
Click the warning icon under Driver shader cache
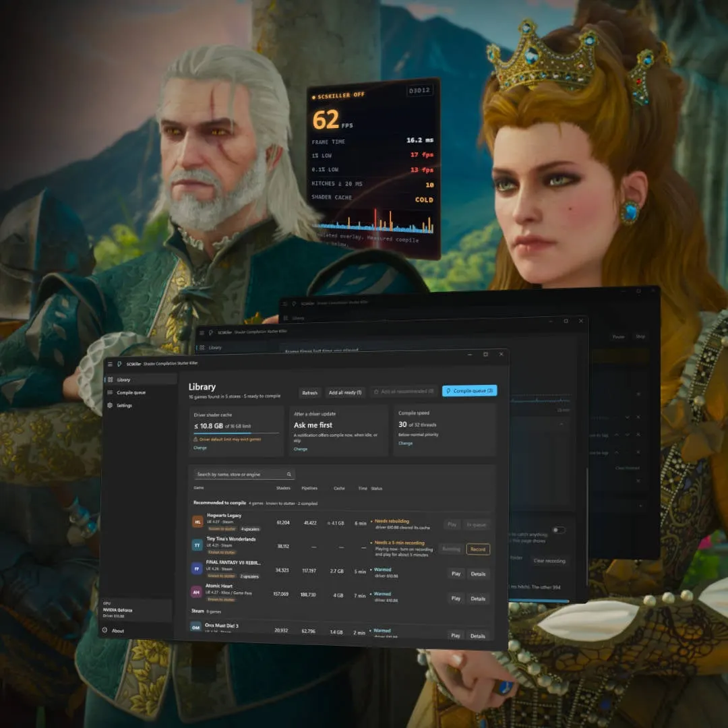(x=196, y=439)
